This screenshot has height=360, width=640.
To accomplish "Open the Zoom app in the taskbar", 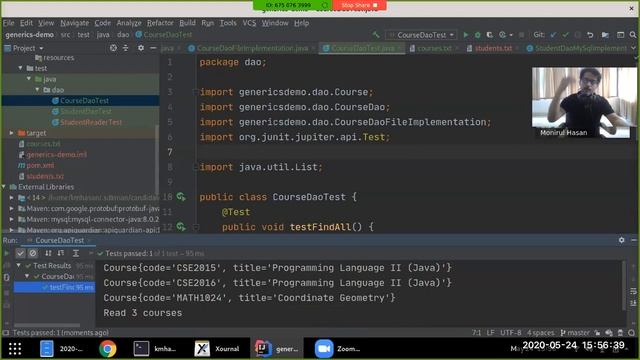I will point(338,349).
